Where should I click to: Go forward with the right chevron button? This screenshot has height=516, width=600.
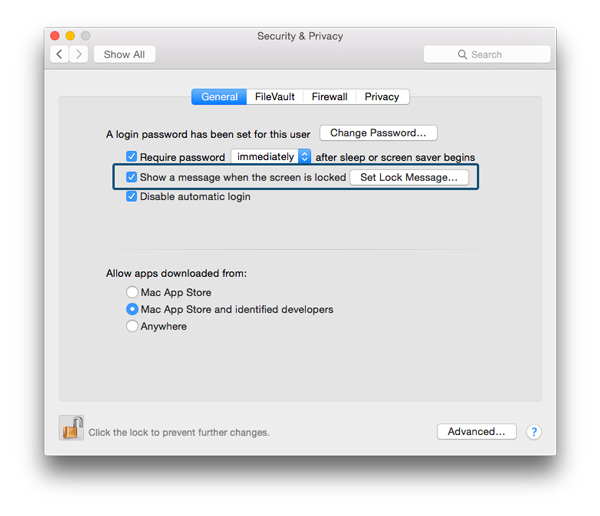point(79,54)
